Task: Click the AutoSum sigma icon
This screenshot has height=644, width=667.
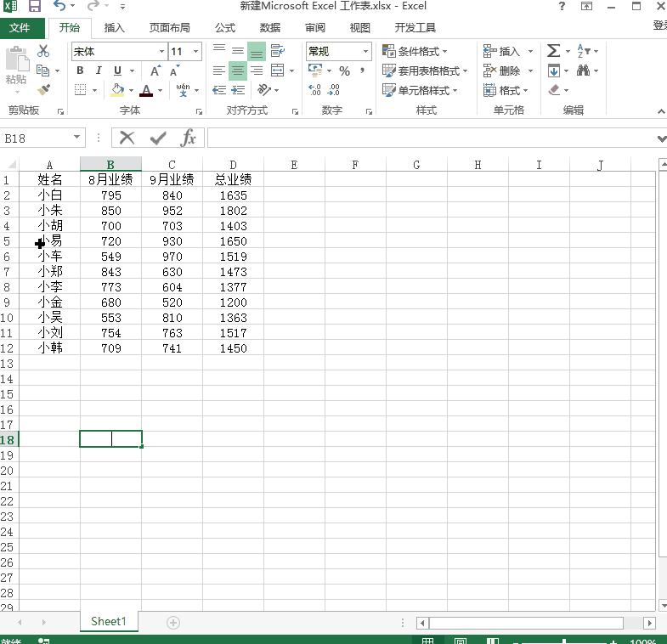Action: point(553,51)
